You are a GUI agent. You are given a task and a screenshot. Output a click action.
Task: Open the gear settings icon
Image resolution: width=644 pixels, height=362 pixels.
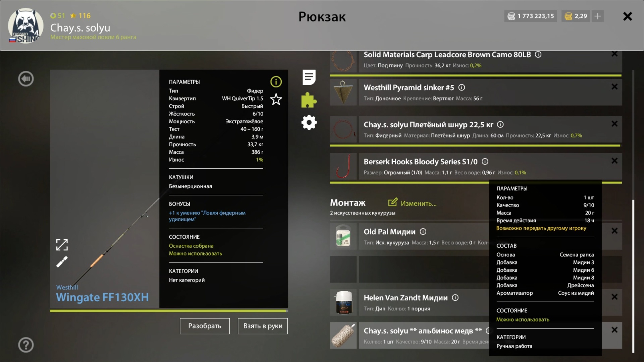309,122
